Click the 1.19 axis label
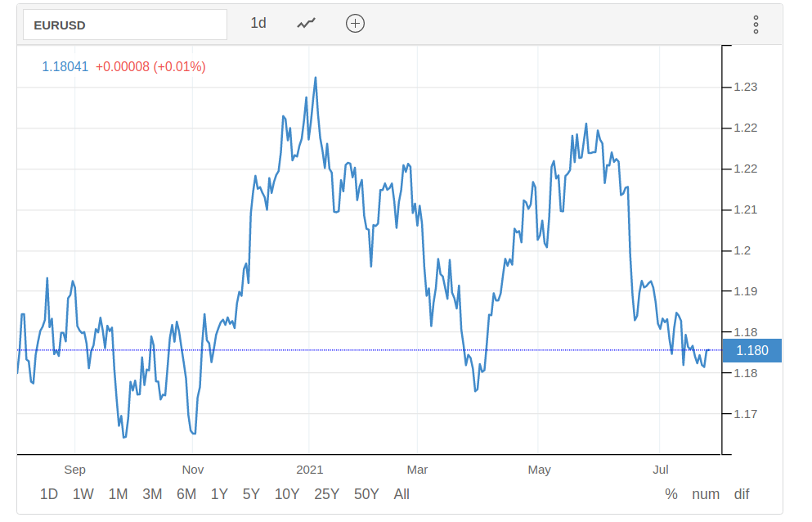The width and height of the screenshot is (812, 522). [746, 291]
